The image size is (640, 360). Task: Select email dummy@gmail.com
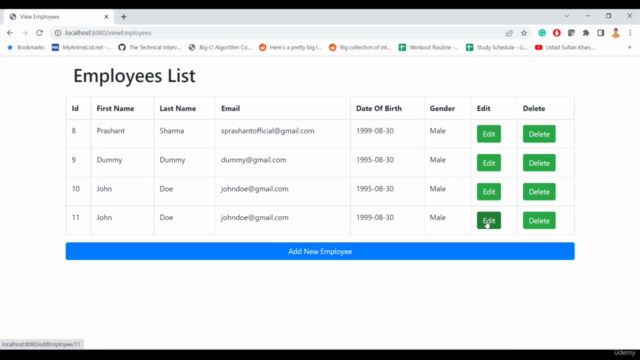click(253, 160)
